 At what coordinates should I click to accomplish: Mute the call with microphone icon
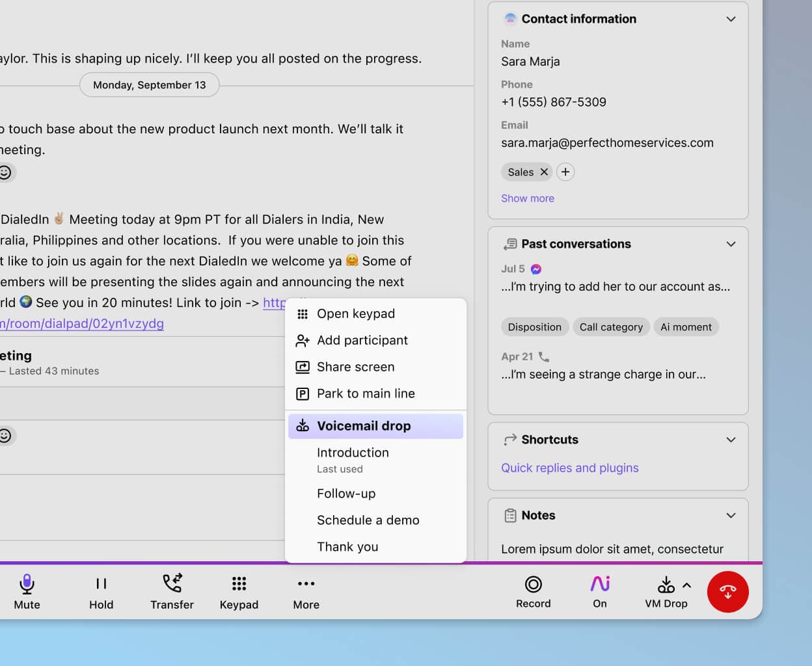pos(27,584)
